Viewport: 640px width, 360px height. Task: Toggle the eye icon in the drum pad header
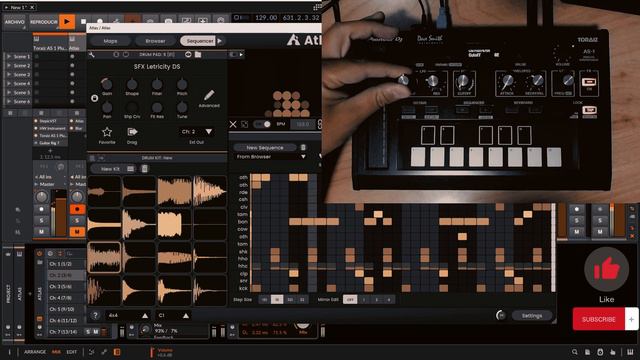(x=188, y=54)
